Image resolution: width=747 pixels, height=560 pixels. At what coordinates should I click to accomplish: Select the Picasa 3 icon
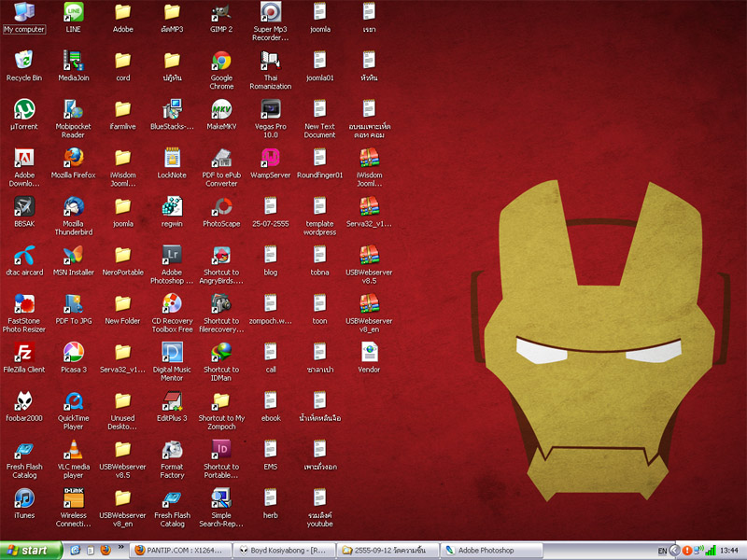(x=74, y=357)
